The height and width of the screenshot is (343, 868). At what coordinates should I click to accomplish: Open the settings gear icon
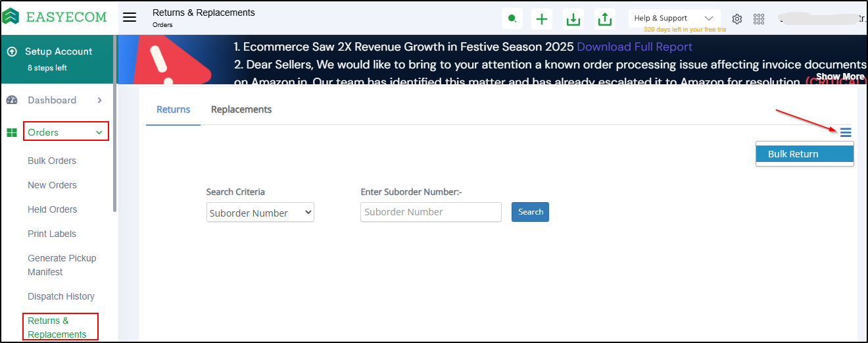[737, 19]
